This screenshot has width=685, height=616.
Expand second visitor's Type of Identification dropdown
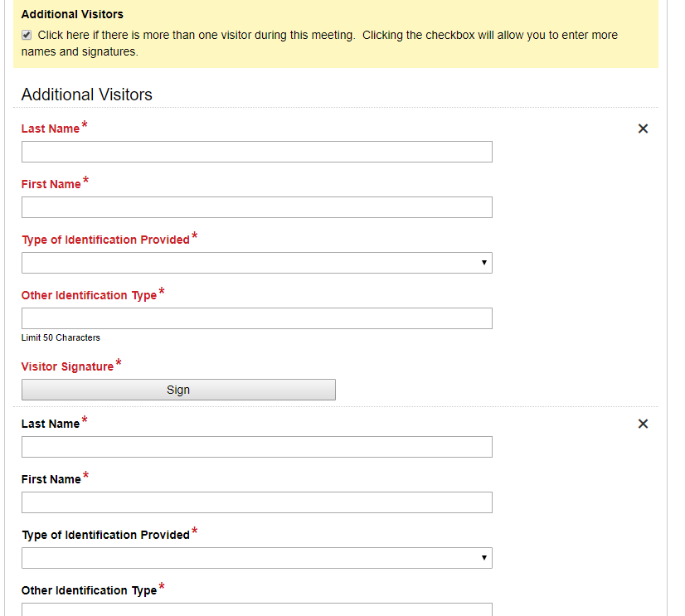click(x=256, y=558)
